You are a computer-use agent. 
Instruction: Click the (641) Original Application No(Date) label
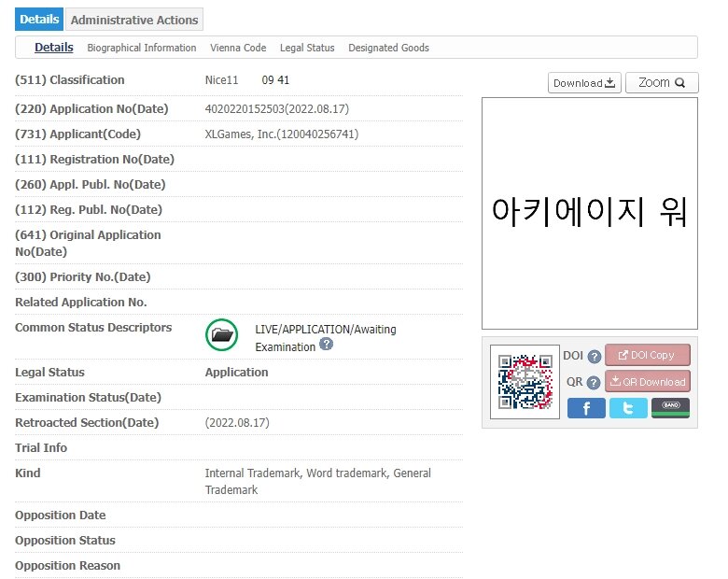(x=89, y=243)
